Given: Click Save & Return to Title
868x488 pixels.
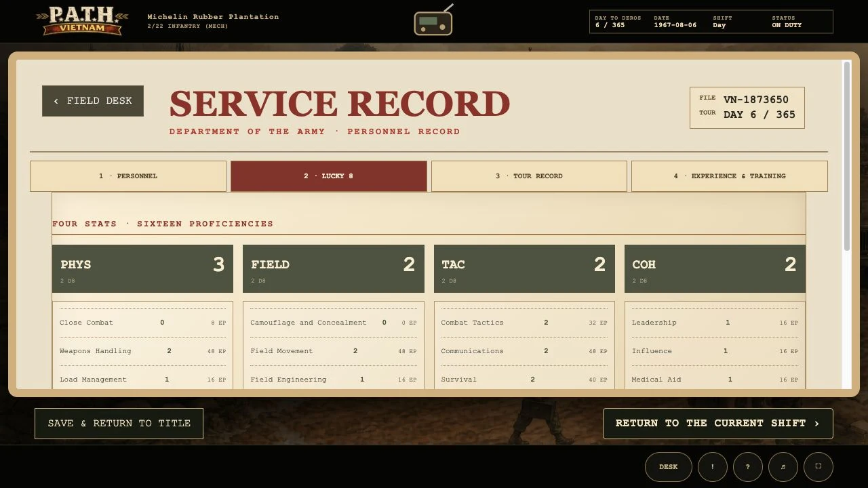Looking at the screenshot, I should pos(119,423).
